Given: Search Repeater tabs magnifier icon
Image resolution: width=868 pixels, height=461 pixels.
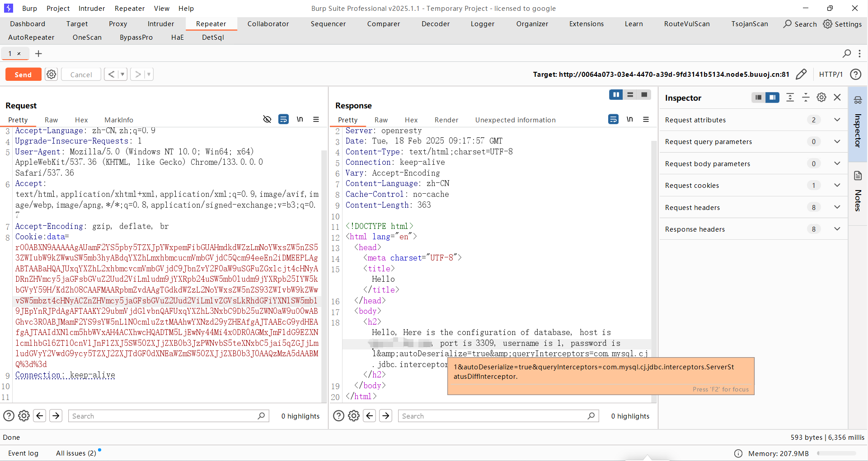Looking at the screenshot, I should pyautogui.click(x=847, y=54).
